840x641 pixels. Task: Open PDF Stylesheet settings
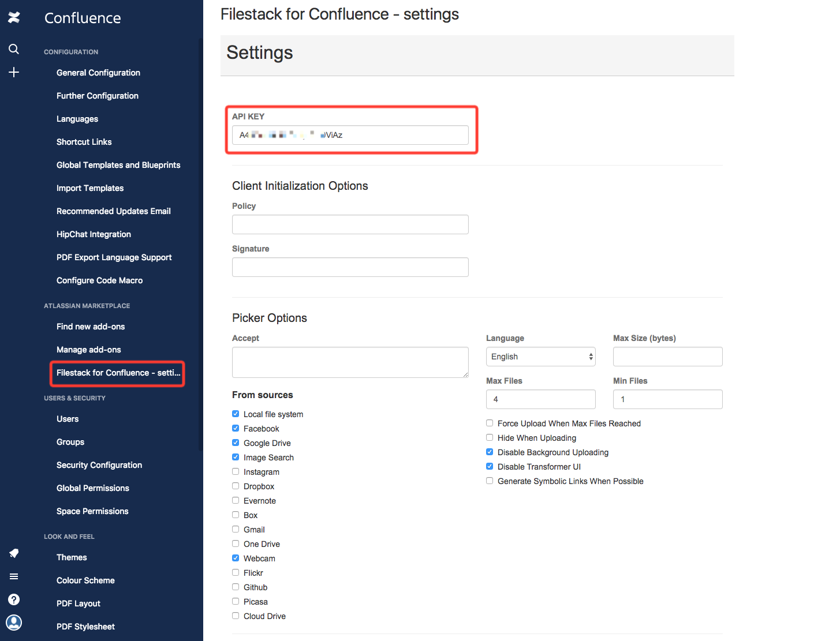(85, 627)
